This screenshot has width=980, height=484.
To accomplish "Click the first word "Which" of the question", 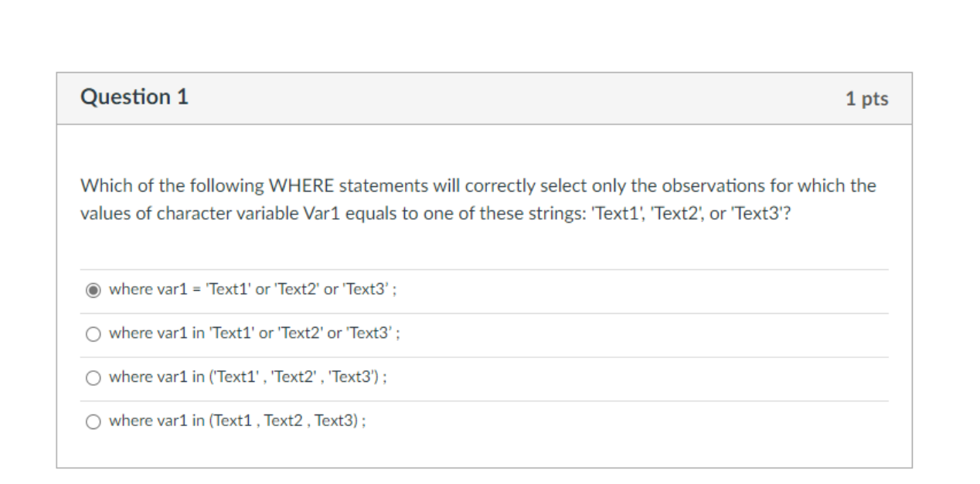I will 101,186.
